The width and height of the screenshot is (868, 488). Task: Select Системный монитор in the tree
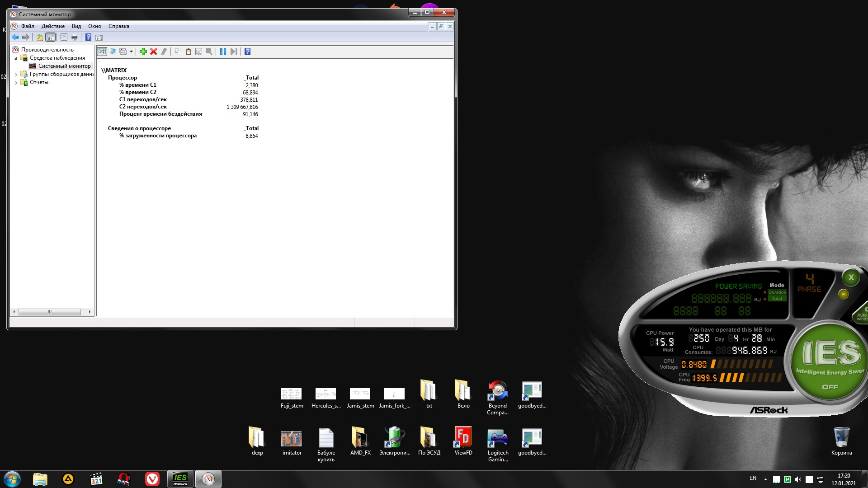click(64, 66)
